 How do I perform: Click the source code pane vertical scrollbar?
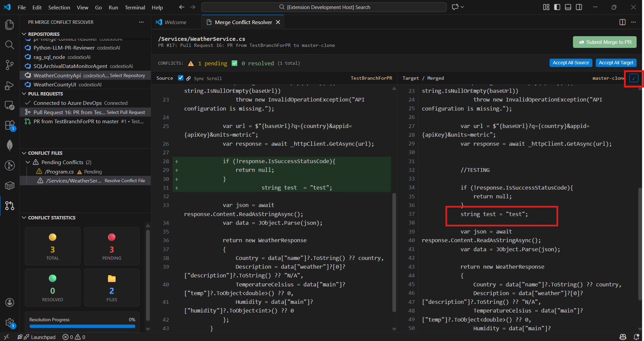394,252
